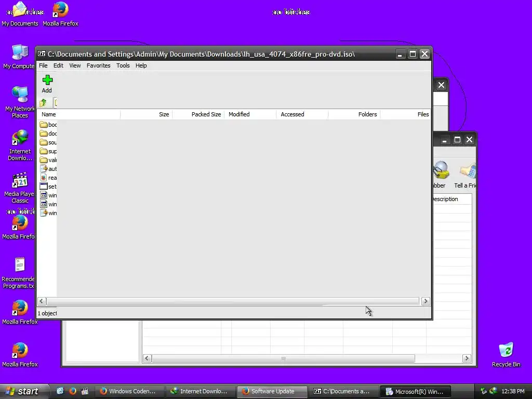Click the green Add button in 7-Zip
The height and width of the screenshot is (399, 532).
(47, 84)
